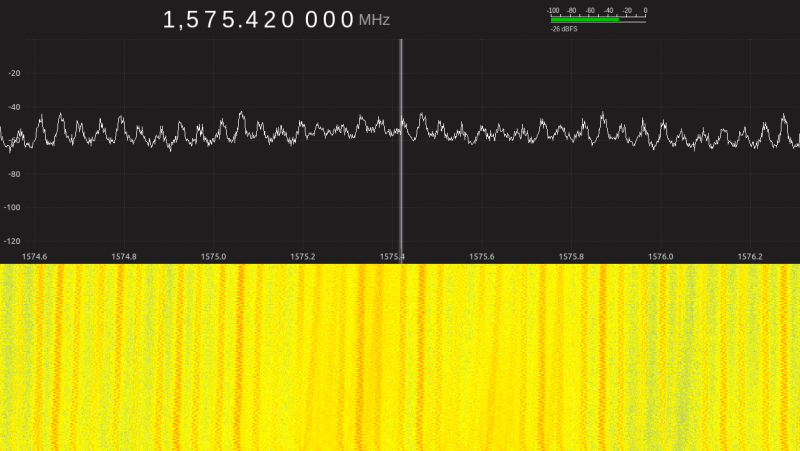Click the digit 2 in the frequency readout
800x451 pixels.
267,20
